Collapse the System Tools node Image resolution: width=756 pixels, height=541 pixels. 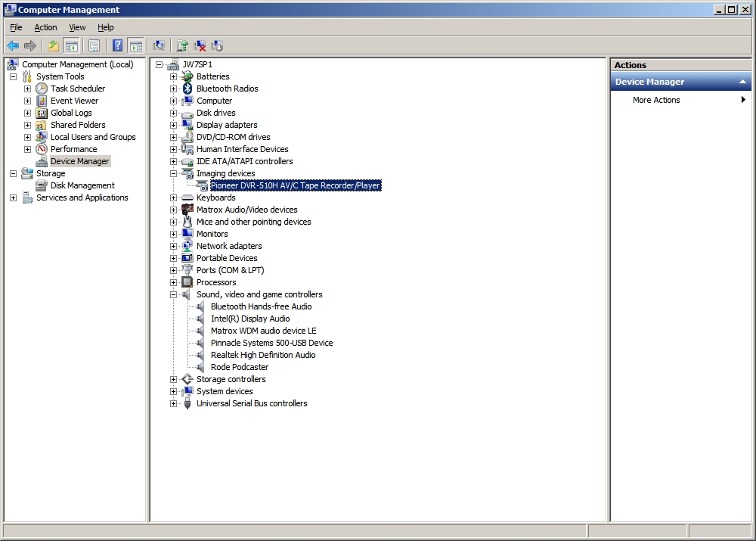[x=14, y=76]
